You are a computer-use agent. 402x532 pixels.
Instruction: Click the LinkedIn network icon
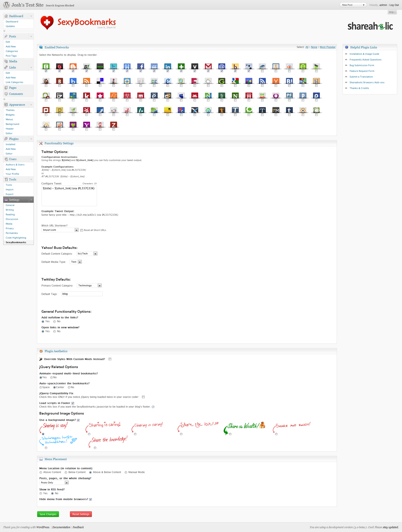(168, 66)
